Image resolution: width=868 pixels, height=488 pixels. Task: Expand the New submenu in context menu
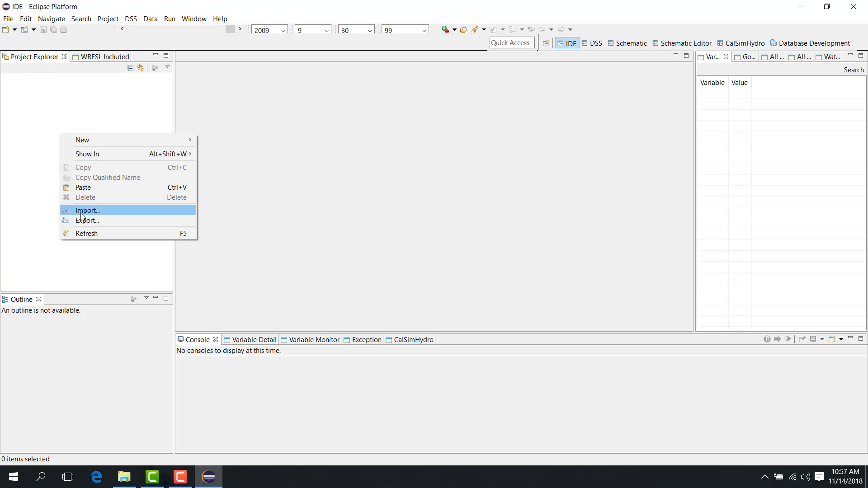[x=128, y=140]
